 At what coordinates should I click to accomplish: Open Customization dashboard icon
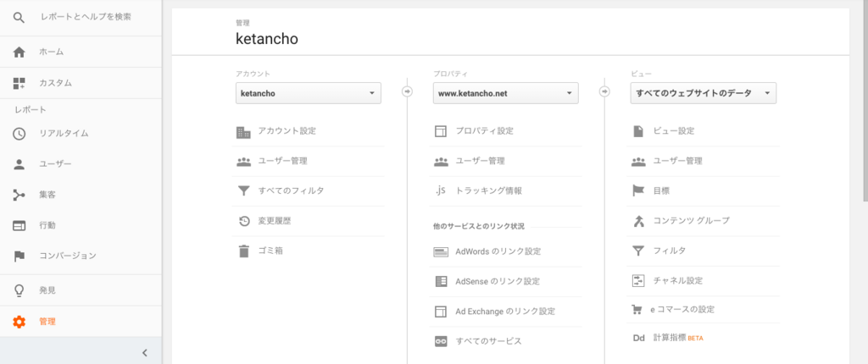pyautogui.click(x=19, y=83)
